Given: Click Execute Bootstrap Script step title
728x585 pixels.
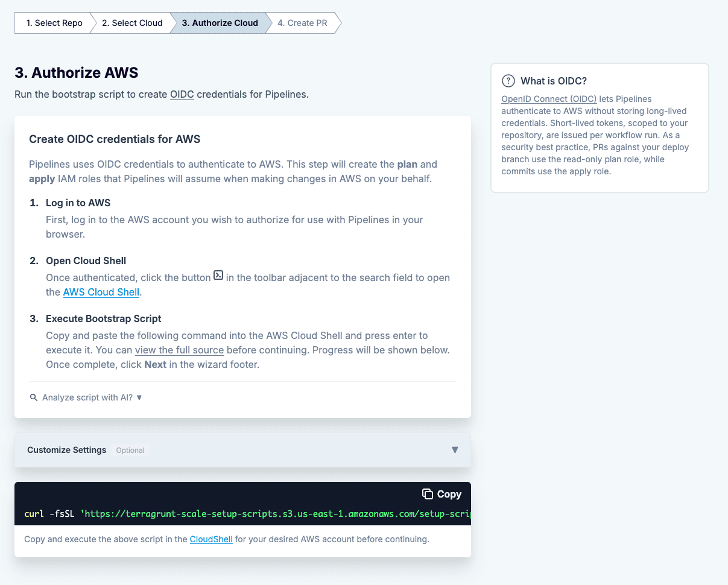Looking at the screenshot, I should tap(104, 318).
